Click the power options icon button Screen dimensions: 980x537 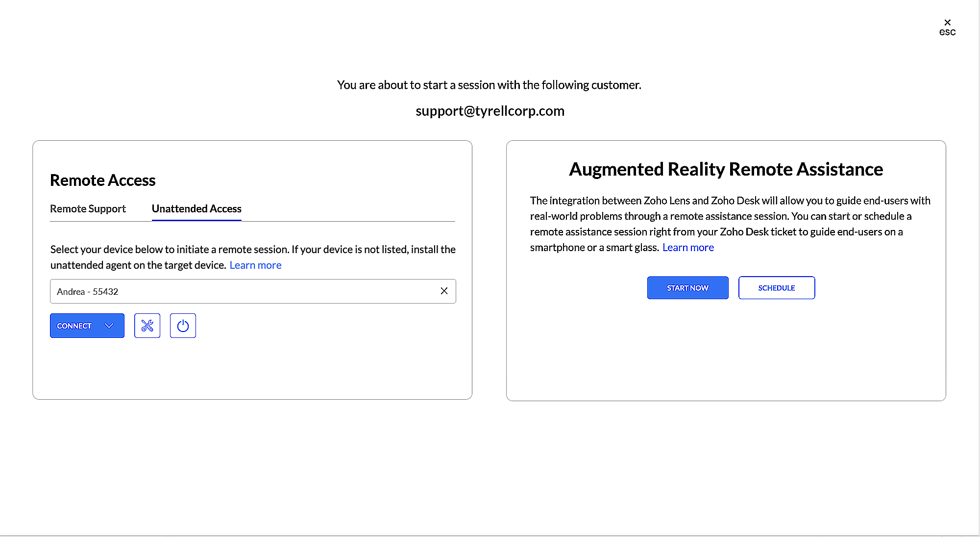(x=183, y=326)
